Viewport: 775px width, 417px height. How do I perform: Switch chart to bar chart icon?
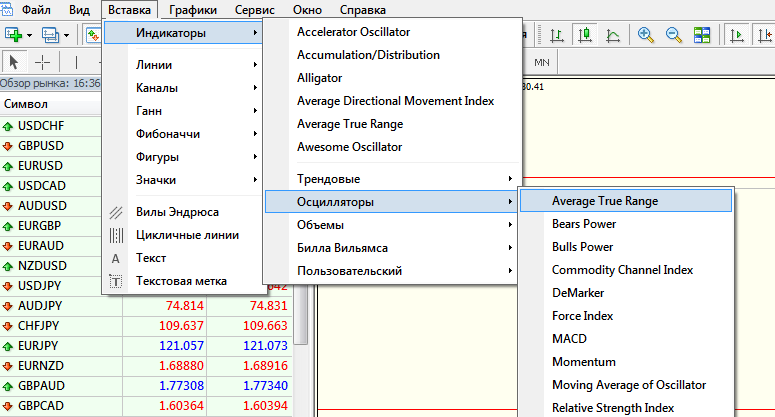point(557,35)
